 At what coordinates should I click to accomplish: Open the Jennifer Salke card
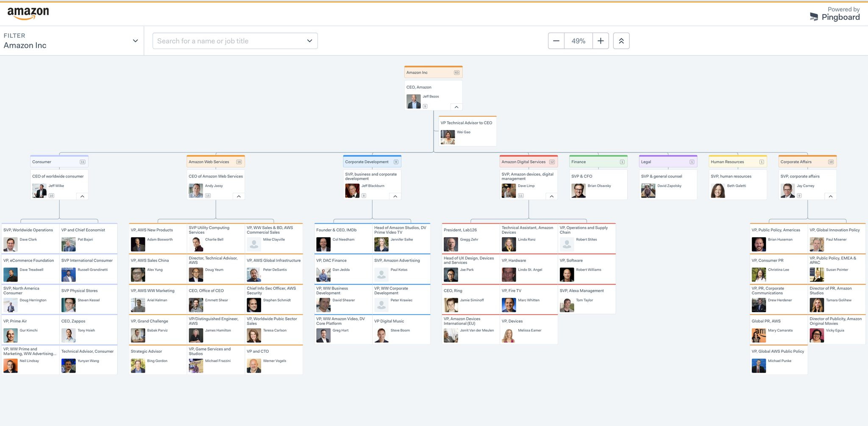pyautogui.click(x=401, y=238)
